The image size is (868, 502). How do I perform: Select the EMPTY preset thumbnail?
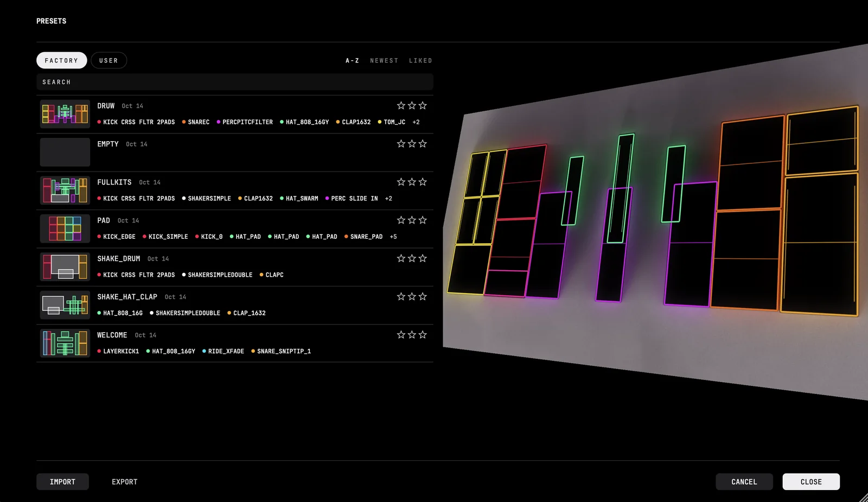coord(65,152)
